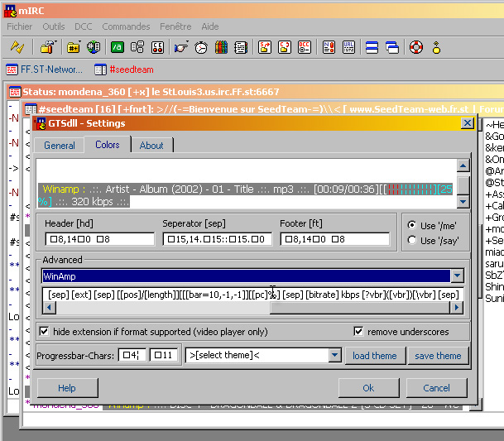Click the format string scroll left arrow
The image size is (504, 441).
49,308
